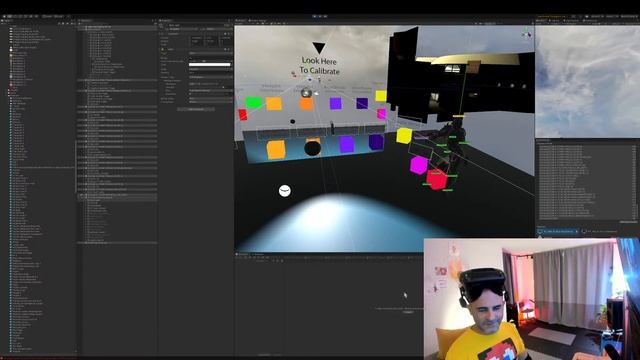Click the blue highlighted bar beneath the right-panel log list
This screenshot has height=360, width=640.
[558, 231]
